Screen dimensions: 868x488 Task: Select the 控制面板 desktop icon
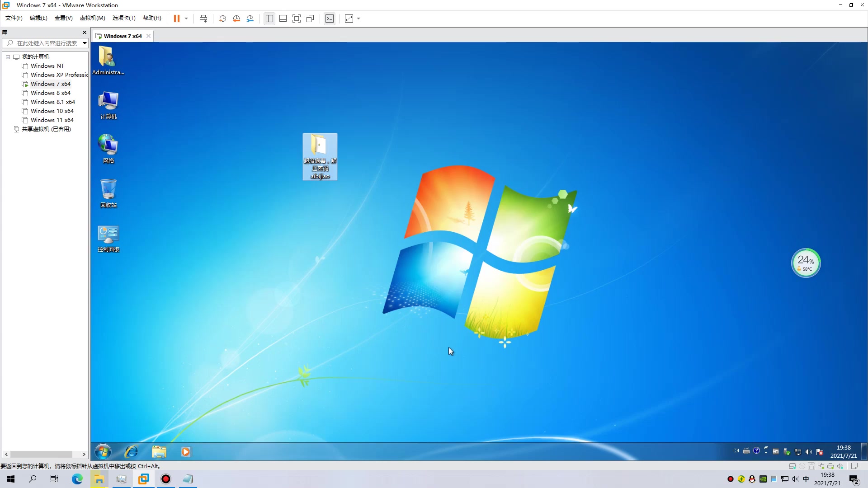(x=108, y=239)
